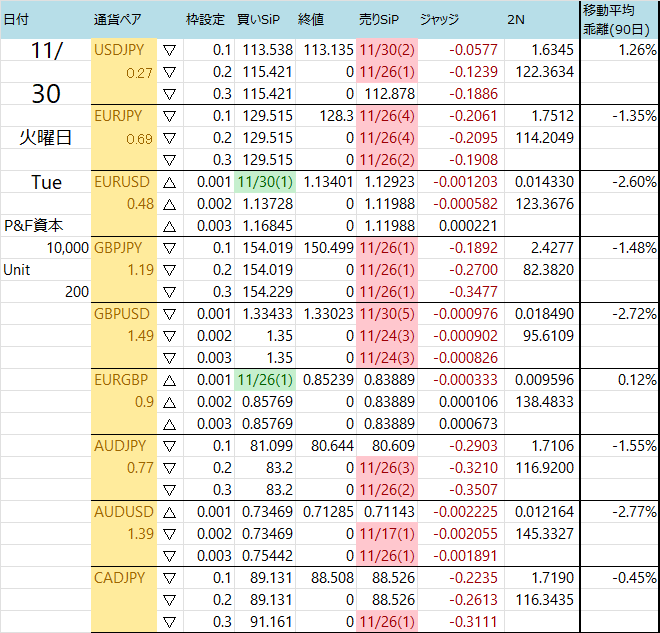
Task: Select the 枠設定 column header
Action: coord(205,19)
